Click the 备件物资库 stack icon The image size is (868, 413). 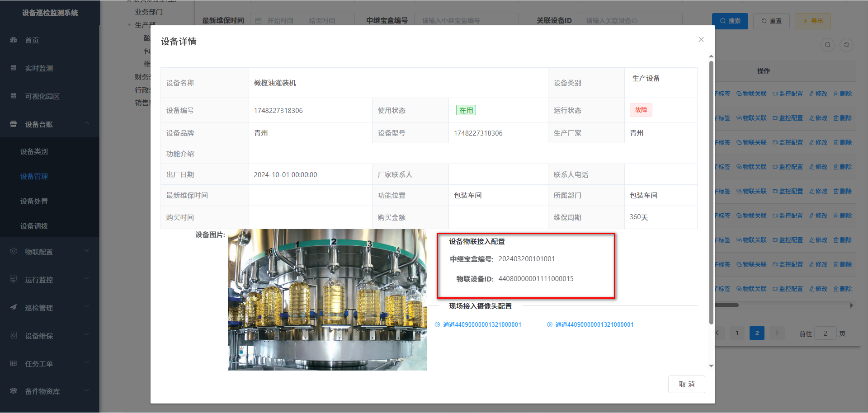(x=14, y=391)
